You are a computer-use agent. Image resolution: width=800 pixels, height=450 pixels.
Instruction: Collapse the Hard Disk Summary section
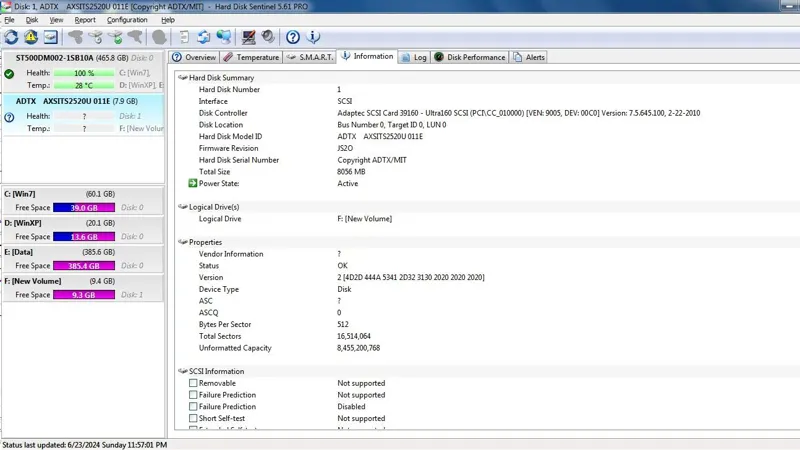click(x=183, y=78)
